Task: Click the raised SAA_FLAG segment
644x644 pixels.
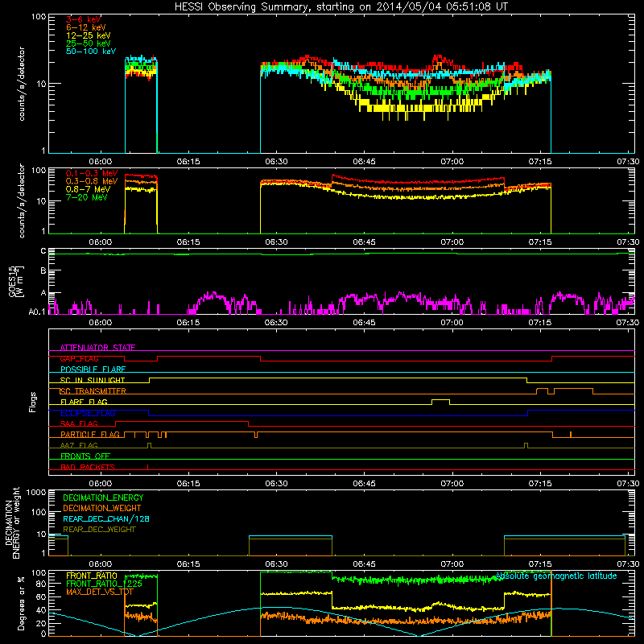Action: pyautogui.click(x=182, y=421)
